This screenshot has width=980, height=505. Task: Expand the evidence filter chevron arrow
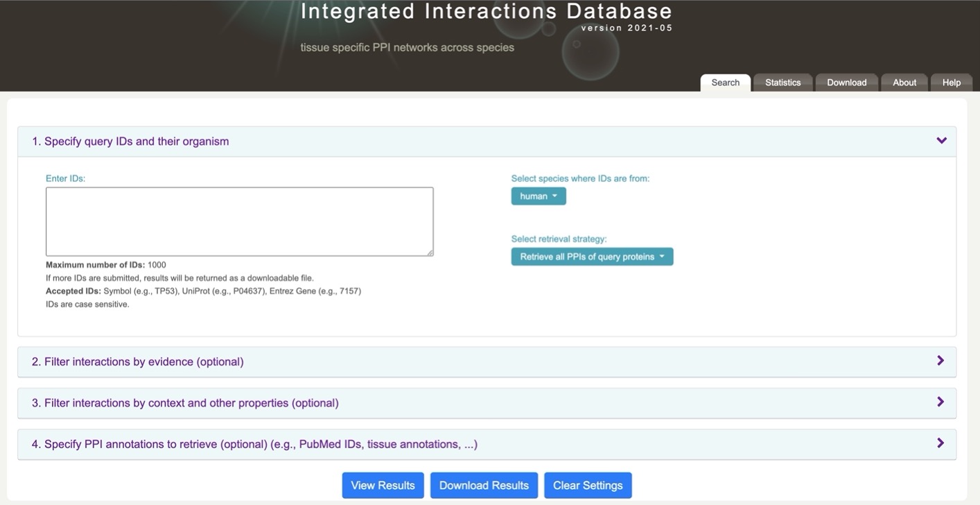coord(940,361)
